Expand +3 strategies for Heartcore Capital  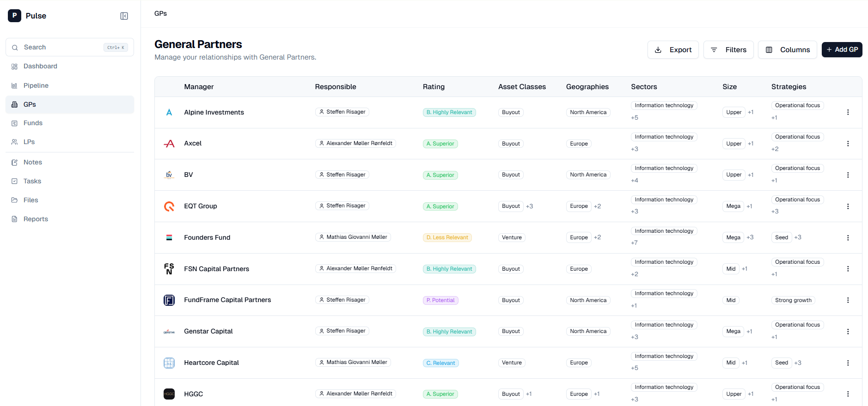pos(798,363)
